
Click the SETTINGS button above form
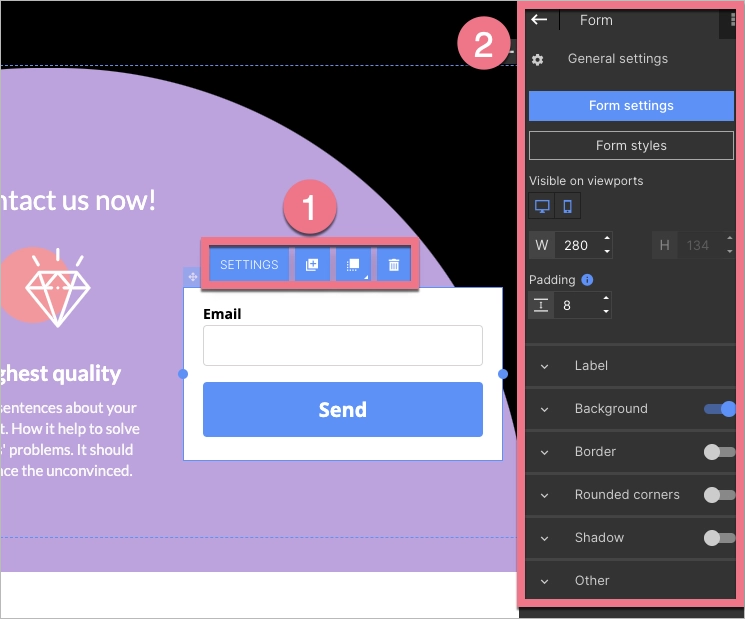pos(249,265)
